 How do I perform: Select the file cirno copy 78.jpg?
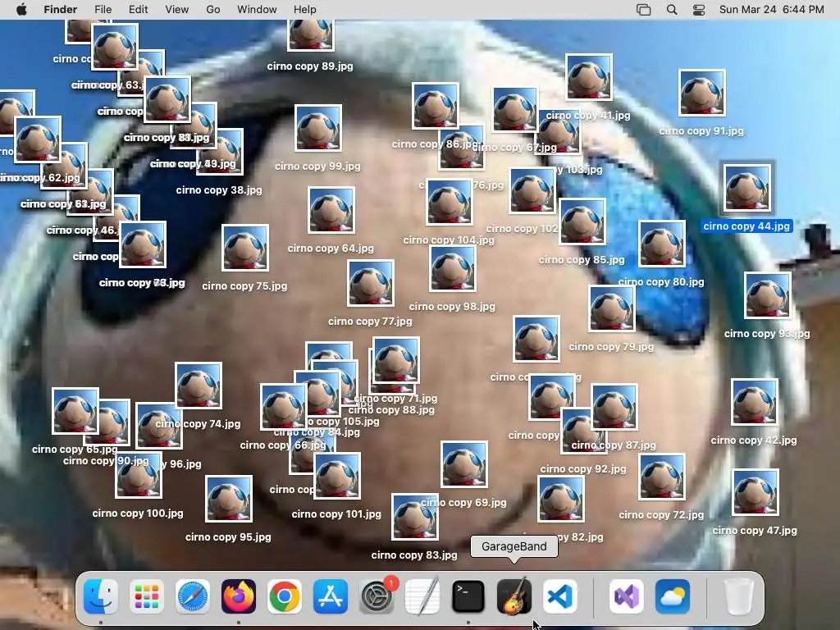(x=143, y=244)
